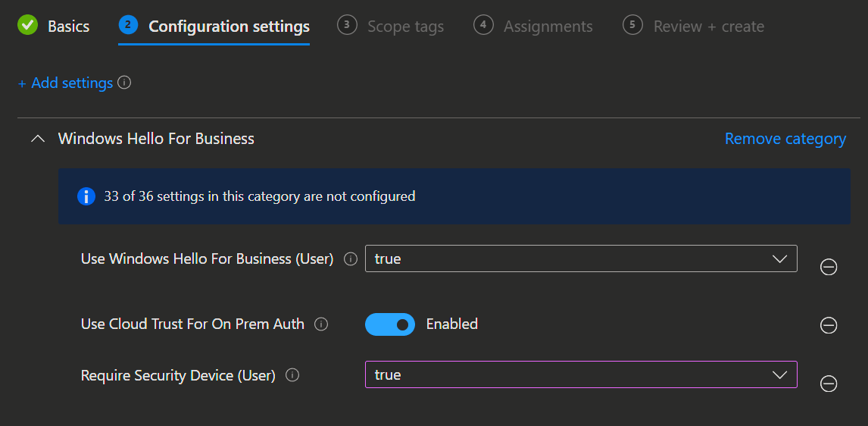Click the info icon beside Add settings
The image size is (868, 426).
pyautogui.click(x=124, y=83)
